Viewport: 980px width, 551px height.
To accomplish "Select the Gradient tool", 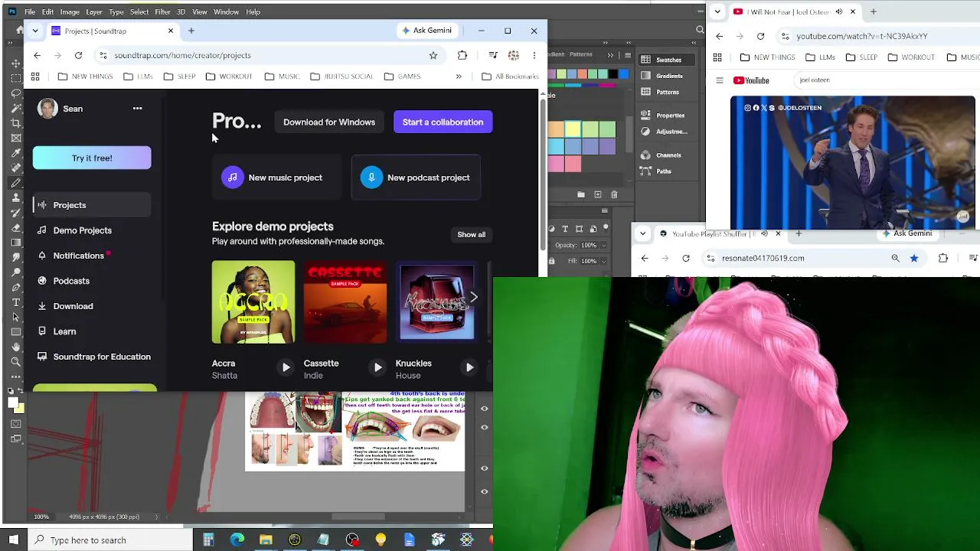I will click(x=15, y=243).
